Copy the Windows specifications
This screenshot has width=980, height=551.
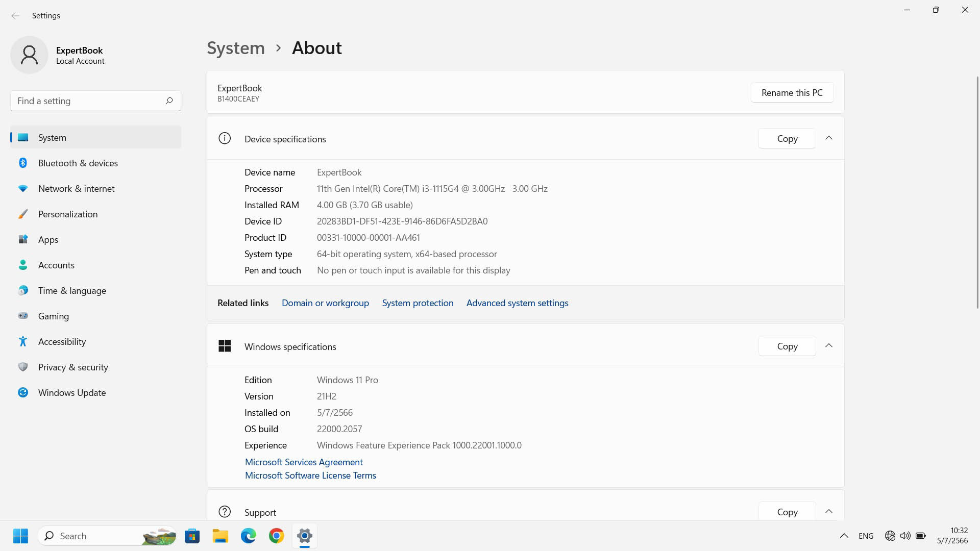tap(787, 346)
